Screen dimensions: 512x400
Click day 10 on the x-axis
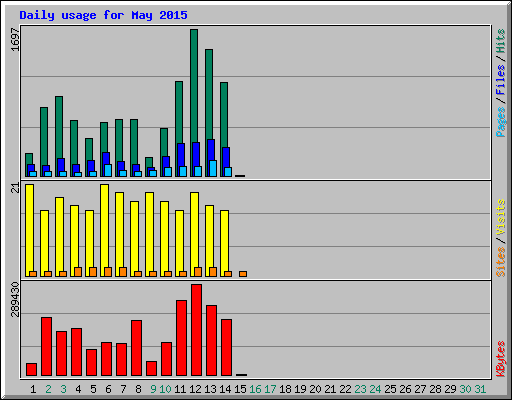tap(165, 389)
